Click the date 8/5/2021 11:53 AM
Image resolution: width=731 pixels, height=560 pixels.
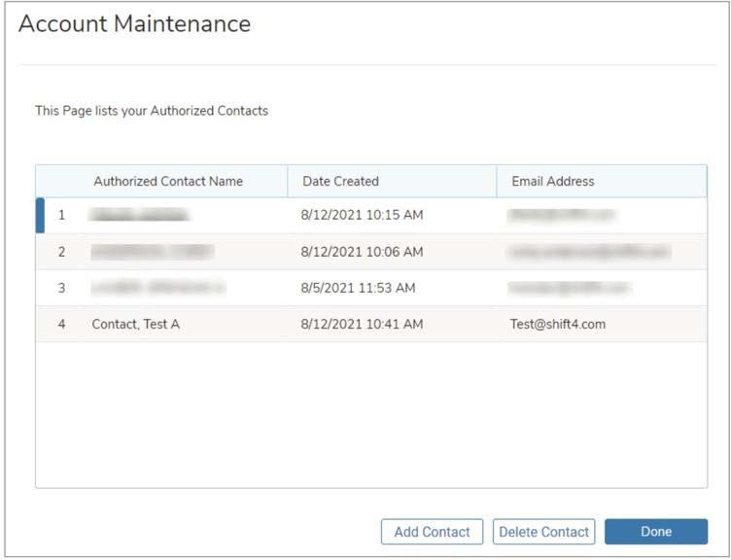(358, 288)
